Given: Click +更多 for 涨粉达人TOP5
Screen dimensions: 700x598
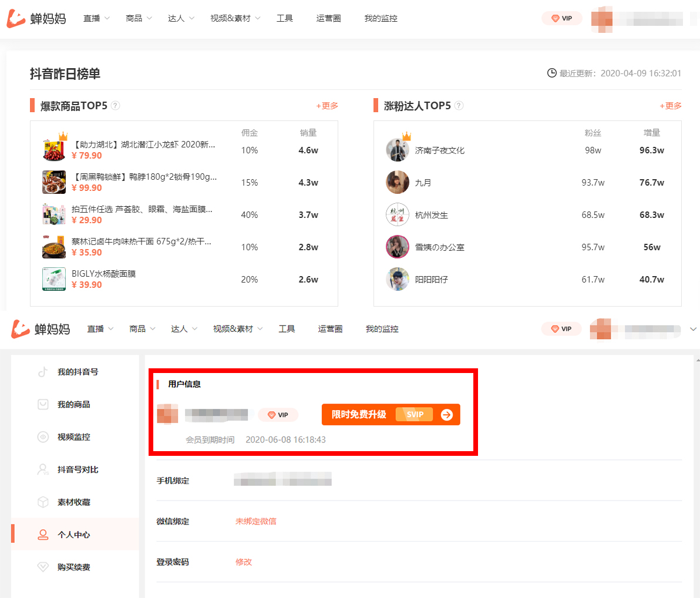Looking at the screenshot, I should (x=671, y=106).
